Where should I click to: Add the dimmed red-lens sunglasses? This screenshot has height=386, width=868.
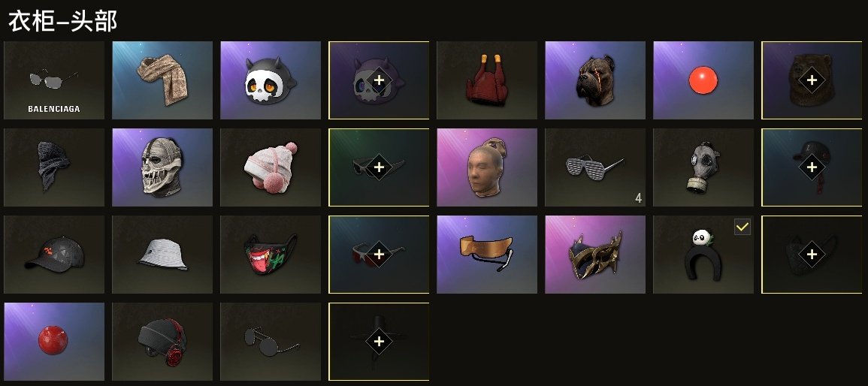(x=380, y=255)
